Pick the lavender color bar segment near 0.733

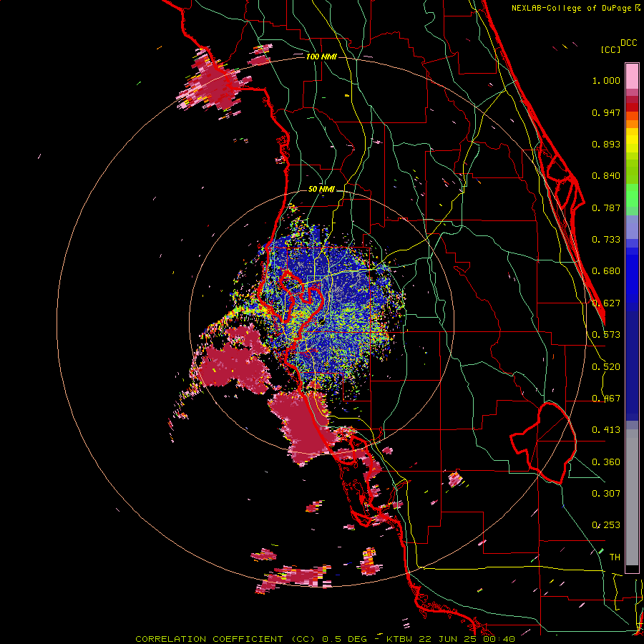click(632, 228)
